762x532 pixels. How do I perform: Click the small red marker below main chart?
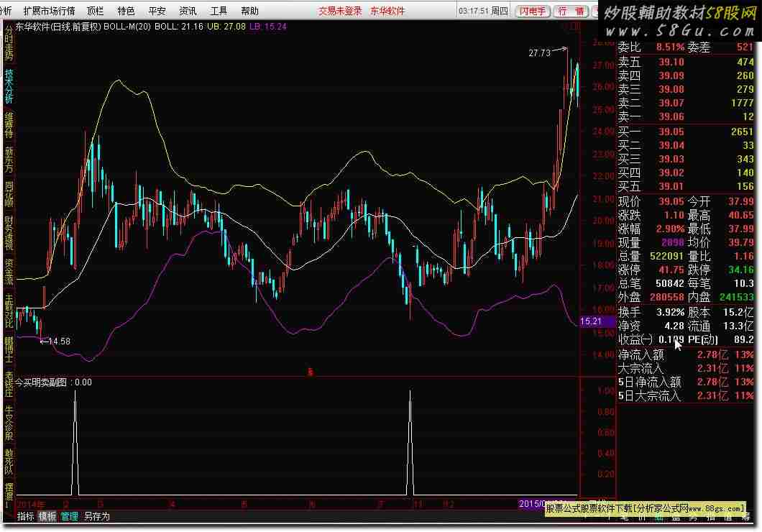click(x=311, y=372)
